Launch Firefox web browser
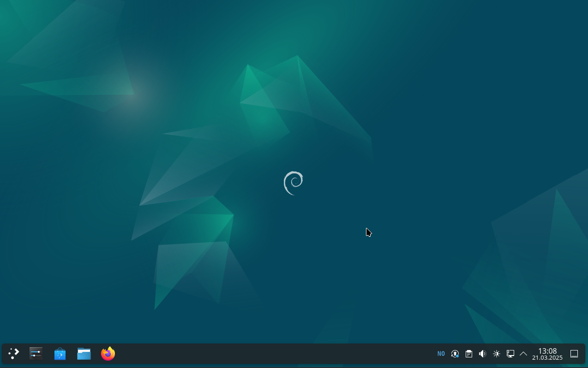 pyautogui.click(x=108, y=354)
